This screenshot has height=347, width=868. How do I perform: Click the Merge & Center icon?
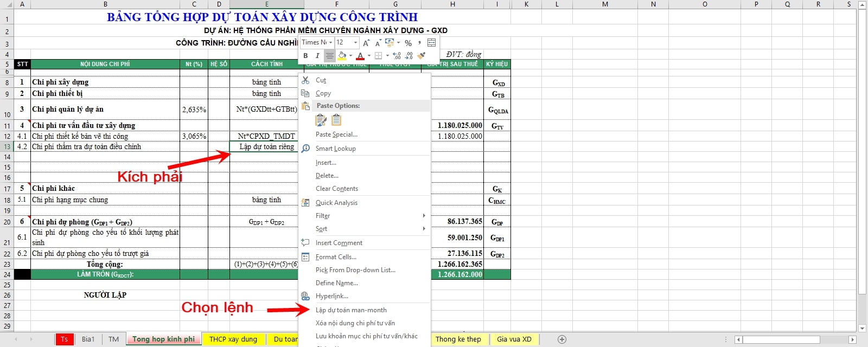tap(432, 43)
